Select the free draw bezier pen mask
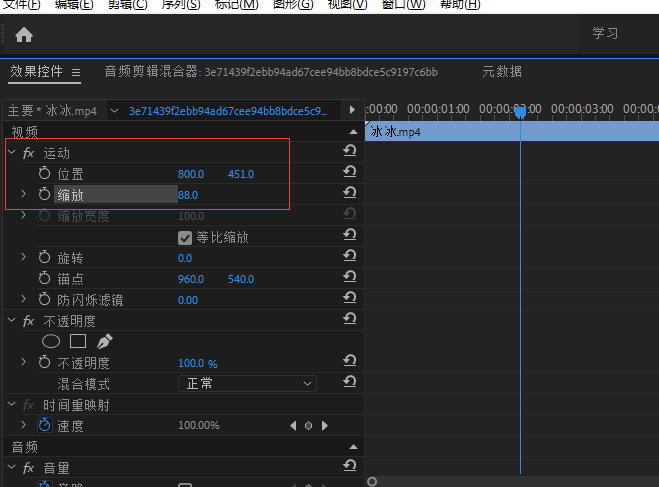The image size is (659, 487). click(105, 341)
